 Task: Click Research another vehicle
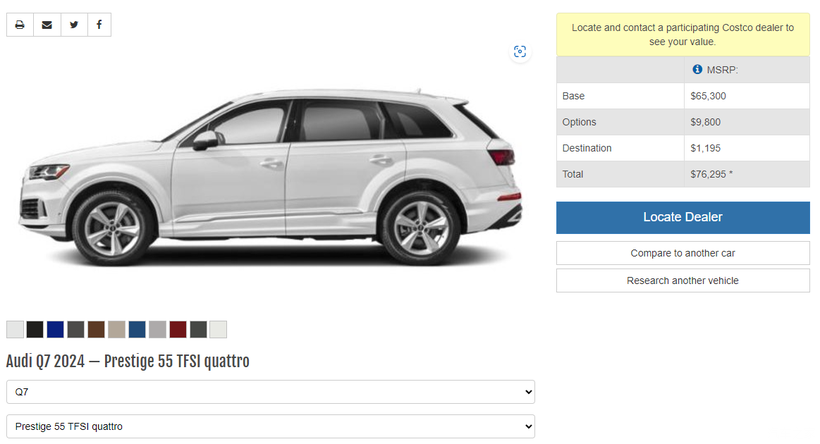tap(683, 281)
